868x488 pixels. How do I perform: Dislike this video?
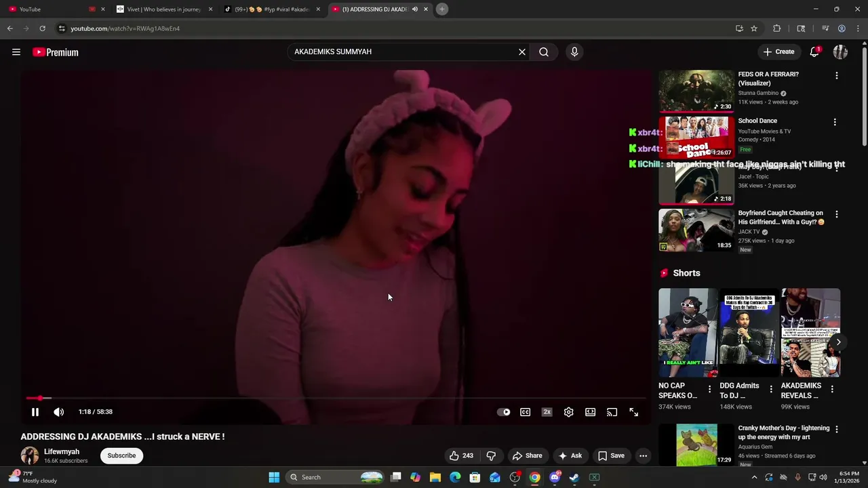(x=491, y=455)
